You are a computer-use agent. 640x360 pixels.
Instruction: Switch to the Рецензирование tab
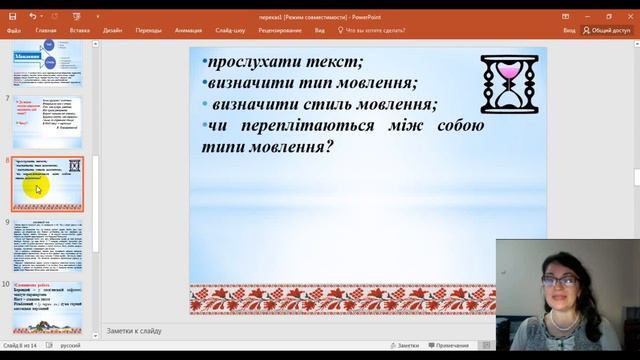point(280,30)
